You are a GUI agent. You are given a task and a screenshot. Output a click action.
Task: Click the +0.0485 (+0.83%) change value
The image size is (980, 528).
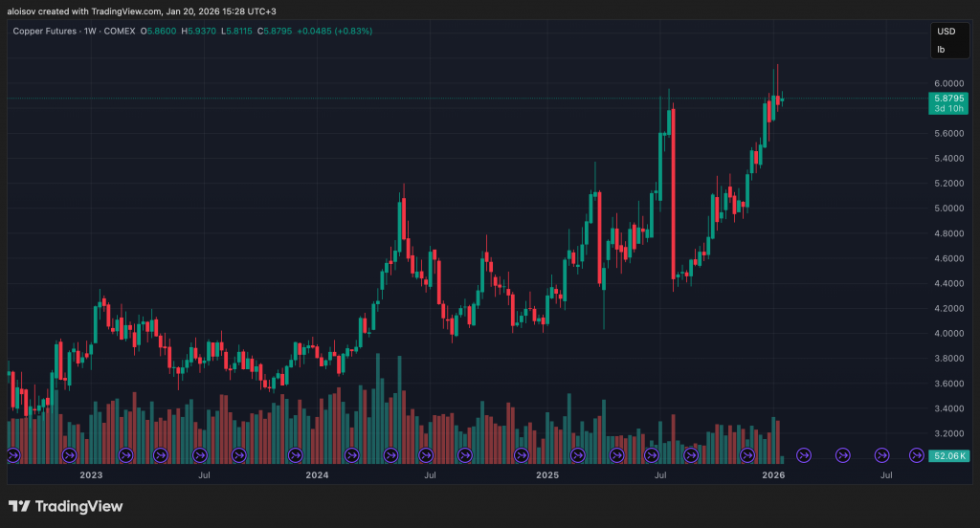pyautogui.click(x=335, y=32)
